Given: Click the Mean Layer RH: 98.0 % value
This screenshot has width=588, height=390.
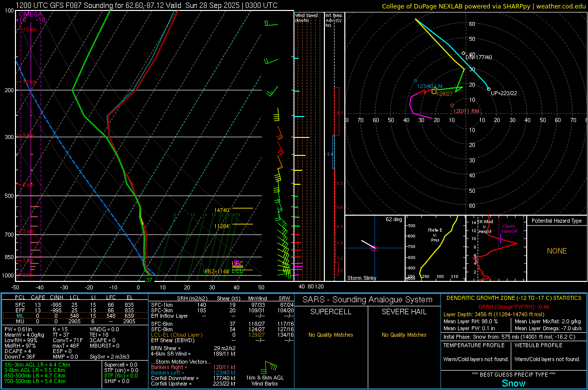Looking at the screenshot, I should click(x=470, y=321).
